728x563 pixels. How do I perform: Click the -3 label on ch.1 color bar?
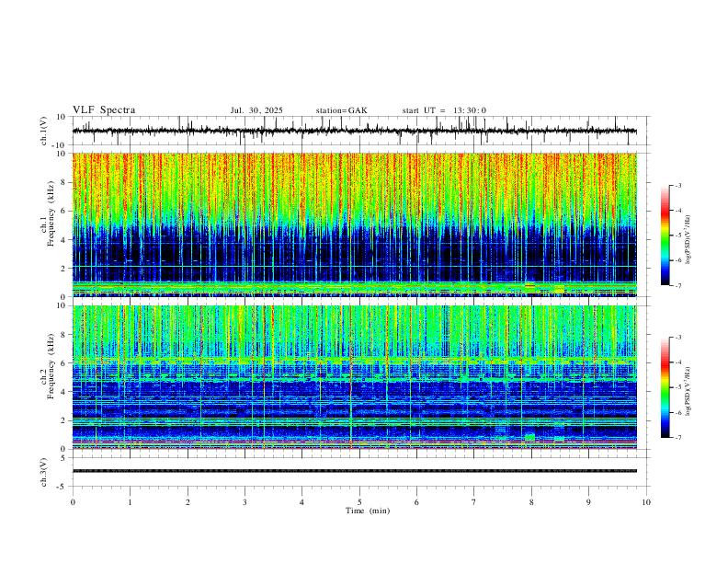click(x=677, y=185)
